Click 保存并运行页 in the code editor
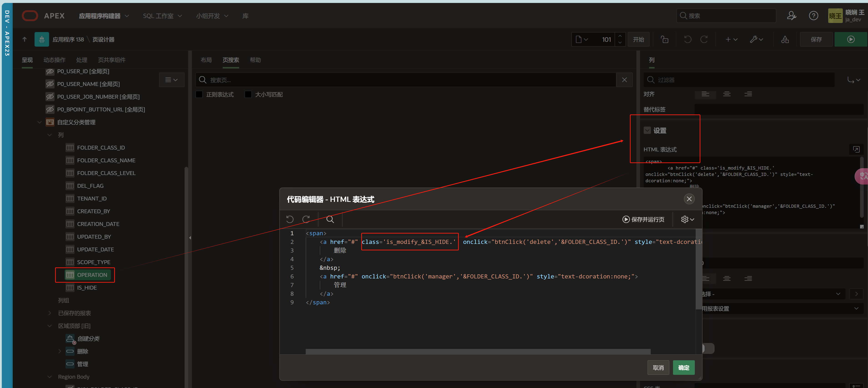The width and height of the screenshot is (868, 388). (x=643, y=219)
